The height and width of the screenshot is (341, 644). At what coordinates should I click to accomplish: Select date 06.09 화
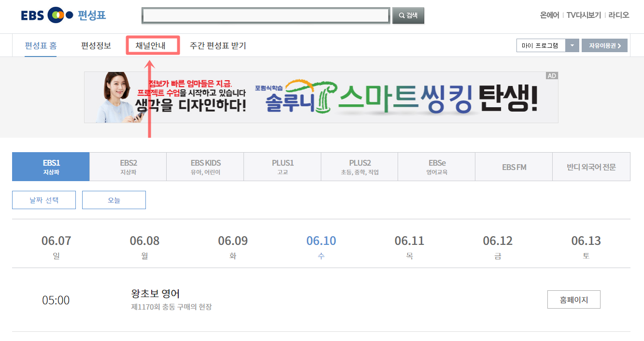click(x=233, y=247)
